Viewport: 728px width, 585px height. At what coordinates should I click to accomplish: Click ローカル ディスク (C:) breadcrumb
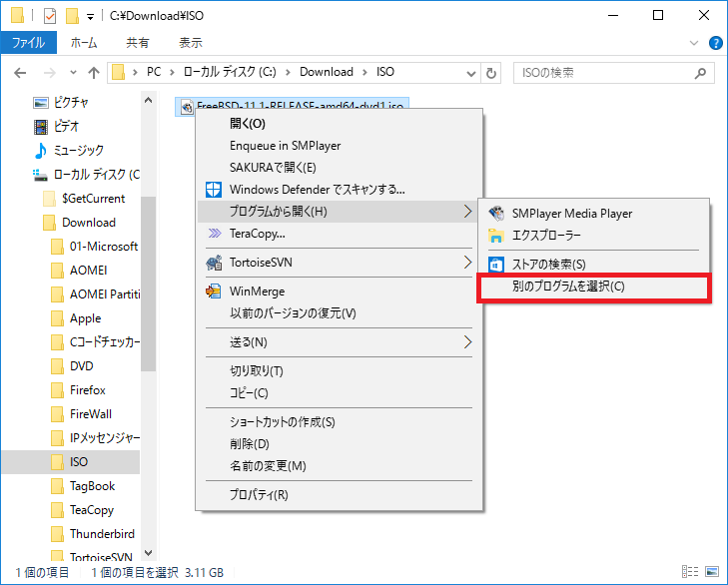[230, 72]
